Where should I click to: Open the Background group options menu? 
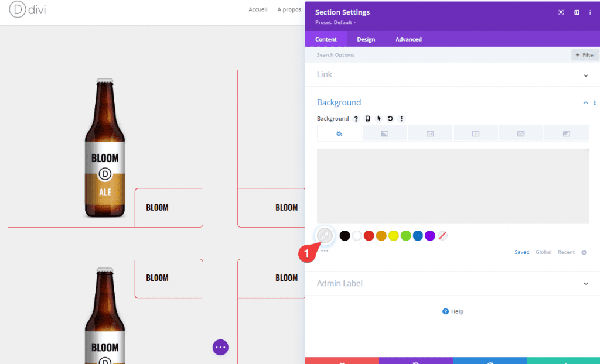(595, 102)
